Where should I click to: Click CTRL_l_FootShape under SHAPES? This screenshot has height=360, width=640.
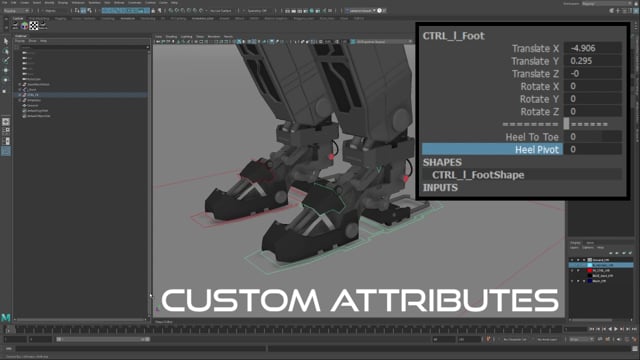(478, 175)
